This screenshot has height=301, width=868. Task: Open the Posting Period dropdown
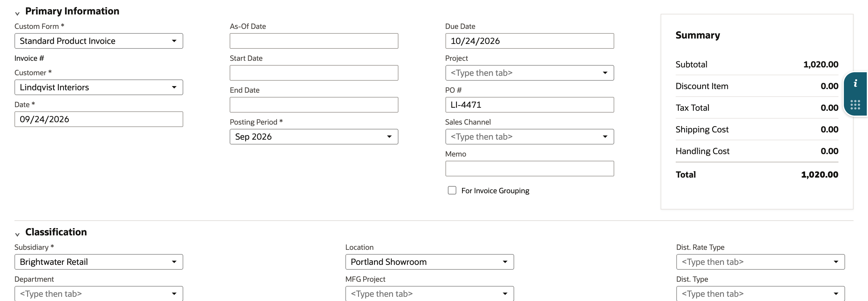[x=314, y=137]
